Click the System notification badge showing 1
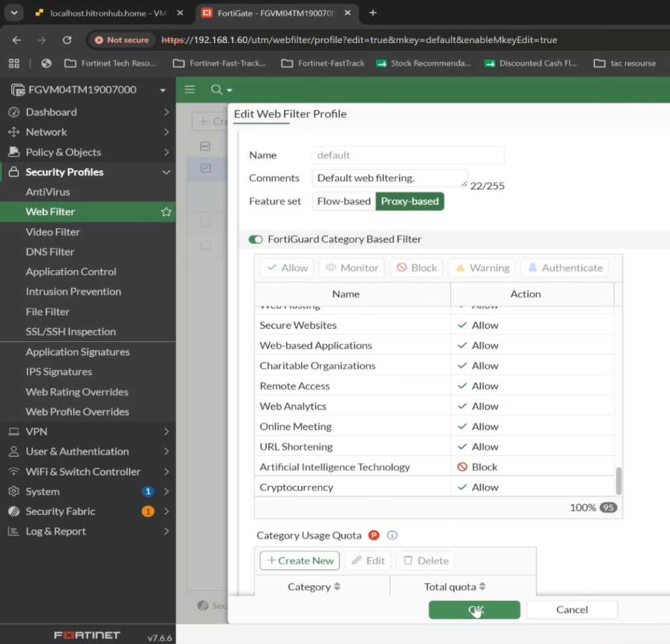Screen dimensions: 670x644 [x=148, y=492]
